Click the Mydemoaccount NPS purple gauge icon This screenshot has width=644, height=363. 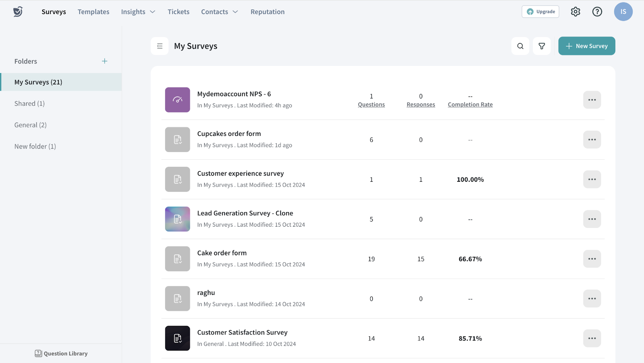click(x=178, y=100)
